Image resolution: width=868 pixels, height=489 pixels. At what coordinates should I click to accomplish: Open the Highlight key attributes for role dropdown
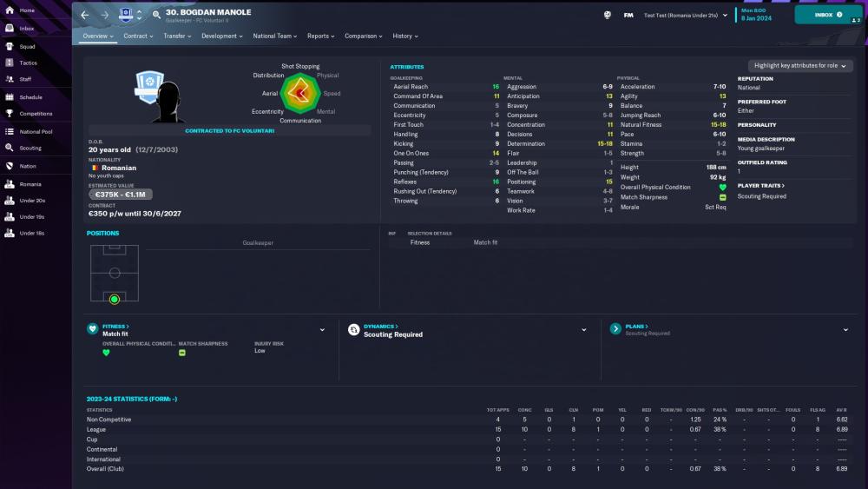pos(800,66)
